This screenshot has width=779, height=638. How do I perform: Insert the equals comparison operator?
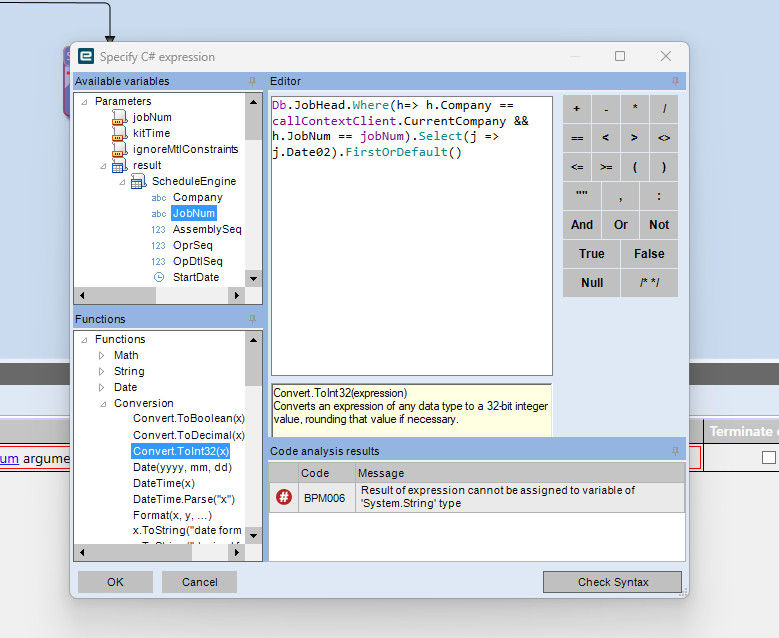[577, 138]
